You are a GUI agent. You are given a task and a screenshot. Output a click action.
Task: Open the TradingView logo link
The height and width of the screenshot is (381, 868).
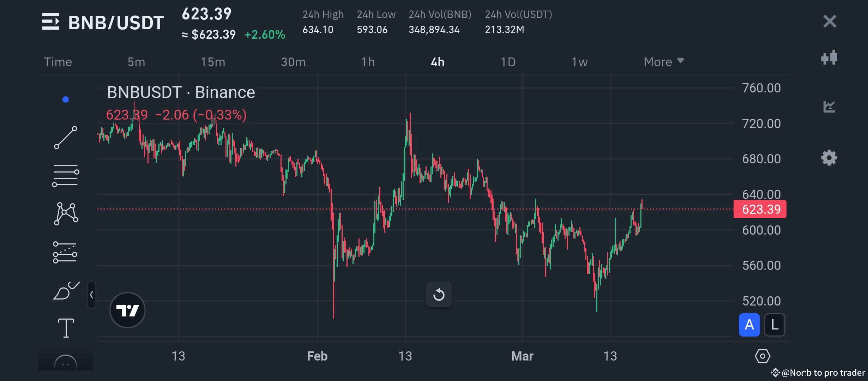click(128, 309)
